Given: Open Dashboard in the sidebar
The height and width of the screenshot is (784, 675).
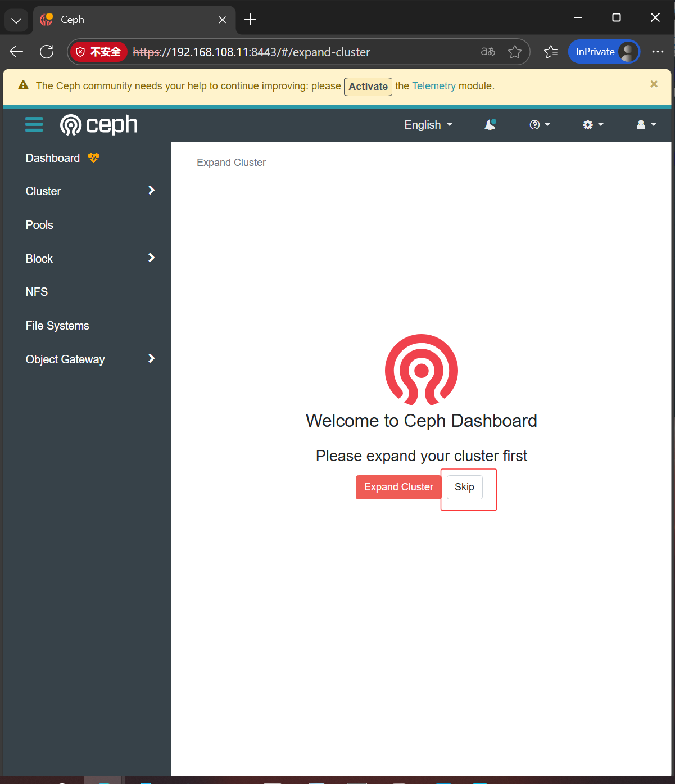Looking at the screenshot, I should 53,158.
